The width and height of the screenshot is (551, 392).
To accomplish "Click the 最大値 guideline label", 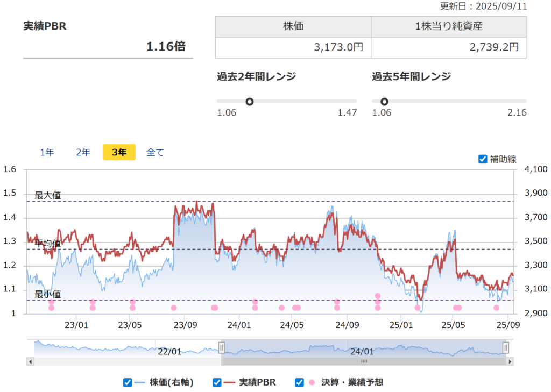I will click(48, 195).
